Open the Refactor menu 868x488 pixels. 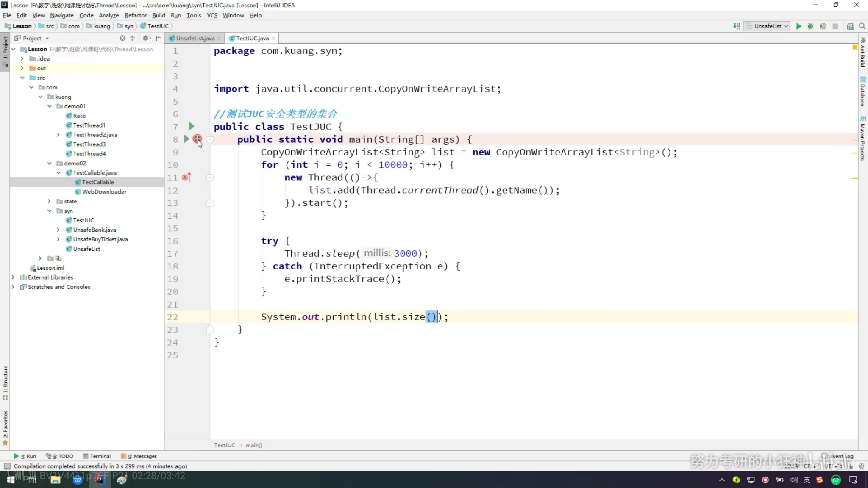point(135,15)
